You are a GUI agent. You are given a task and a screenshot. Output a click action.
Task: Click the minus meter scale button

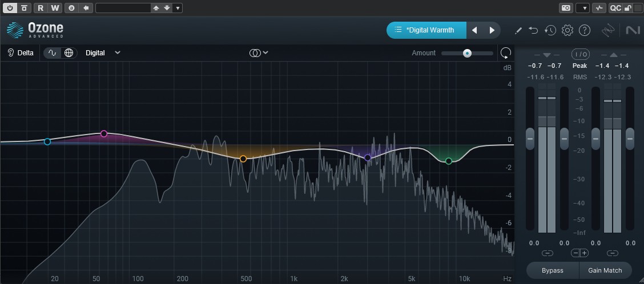575,253
